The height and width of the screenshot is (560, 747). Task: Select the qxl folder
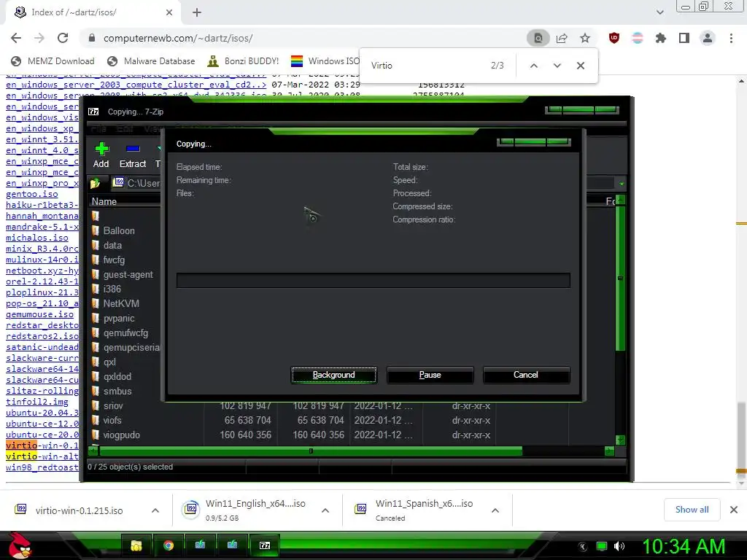[x=109, y=362]
